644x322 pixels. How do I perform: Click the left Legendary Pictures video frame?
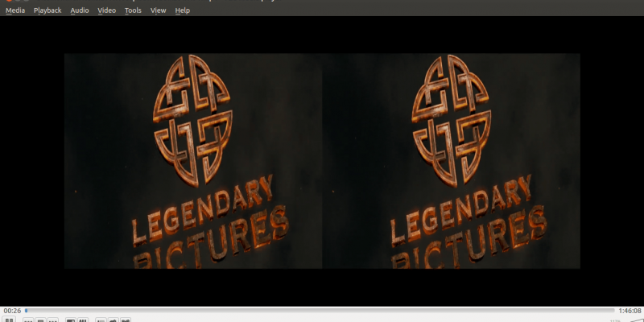(x=193, y=161)
